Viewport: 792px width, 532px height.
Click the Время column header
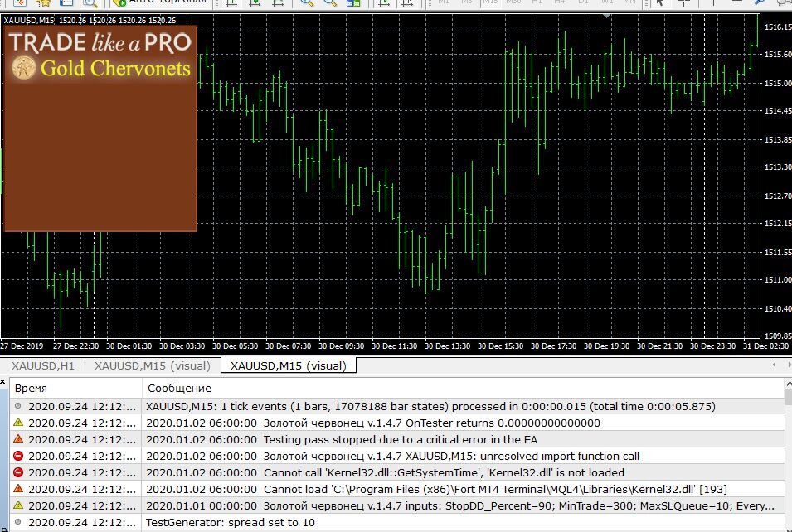pyautogui.click(x=75, y=388)
